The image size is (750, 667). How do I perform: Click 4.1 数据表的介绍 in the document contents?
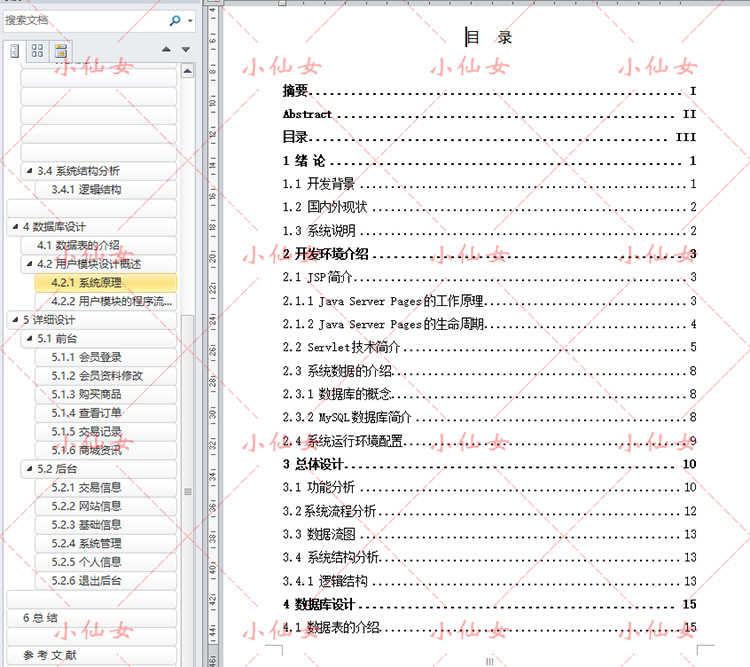[x=489, y=627]
